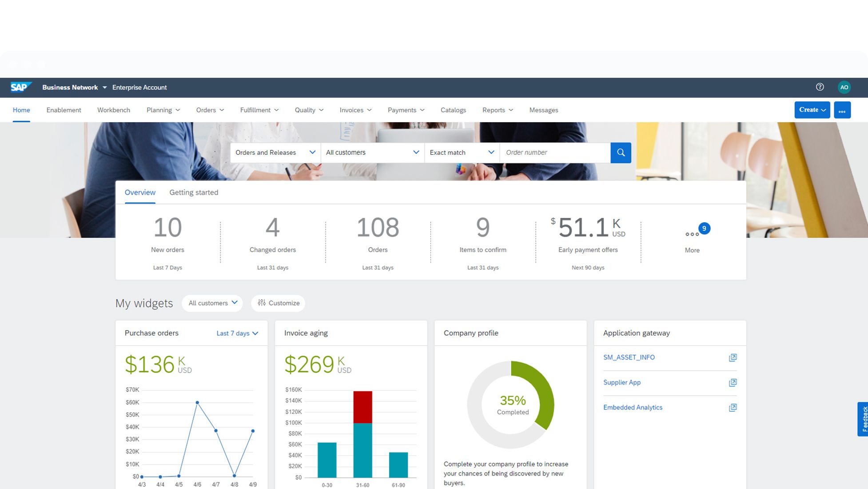
Task: Click the Create button
Action: pyautogui.click(x=812, y=110)
